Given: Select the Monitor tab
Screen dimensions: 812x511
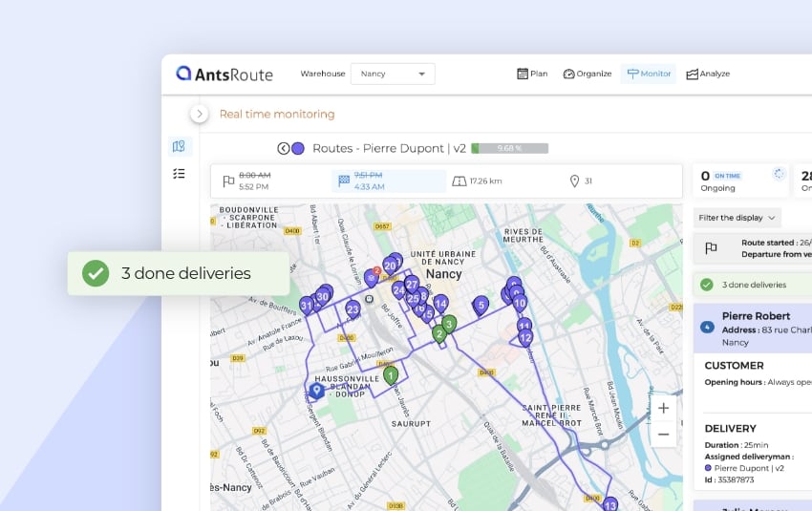Looking at the screenshot, I should tap(649, 74).
